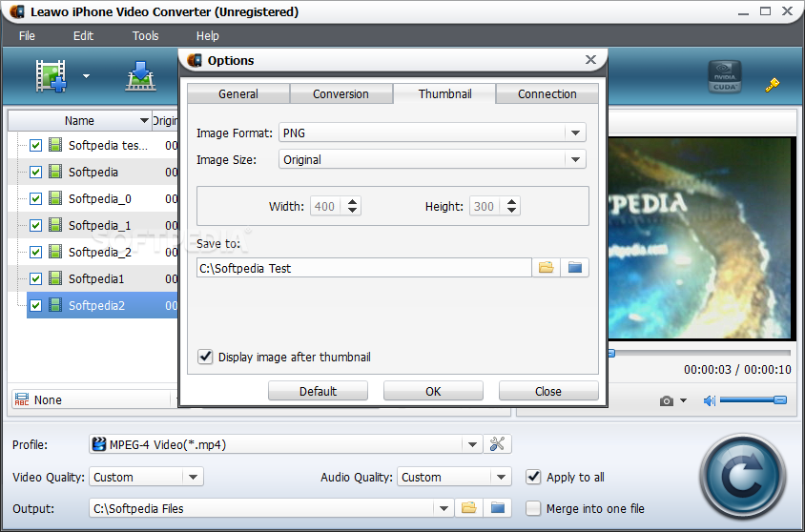Image resolution: width=805 pixels, height=532 pixels.
Task: Close the Options dialog with X
Action: click(591, 60)
